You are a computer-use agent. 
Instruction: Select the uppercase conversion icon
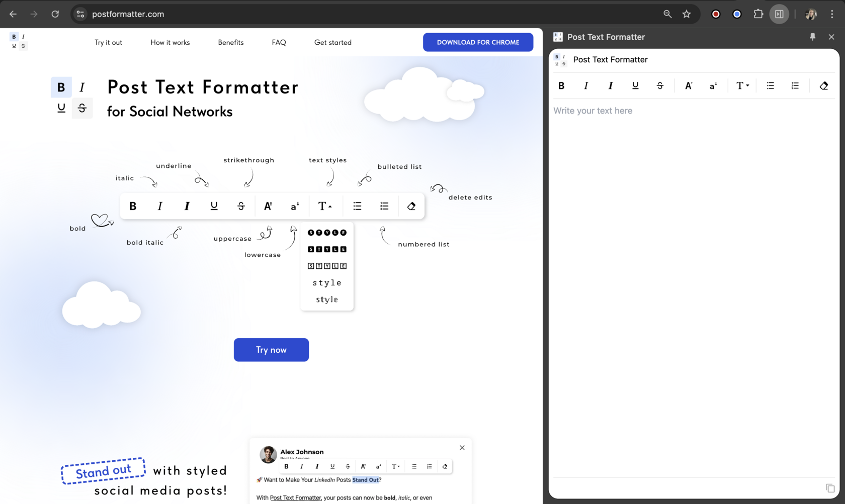[x=688, y=85]
